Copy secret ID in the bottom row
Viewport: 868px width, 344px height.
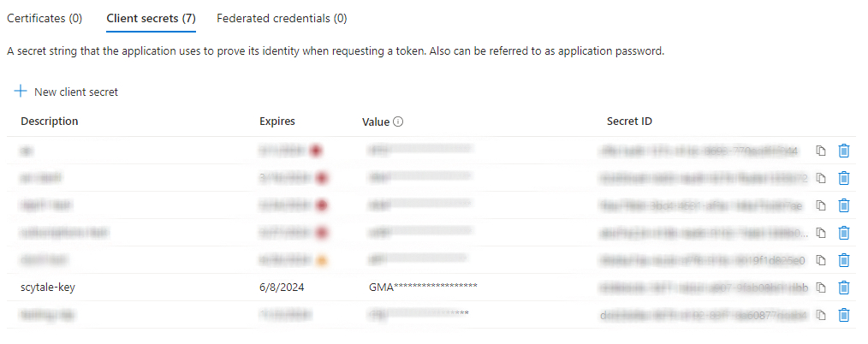pos(820,315)
